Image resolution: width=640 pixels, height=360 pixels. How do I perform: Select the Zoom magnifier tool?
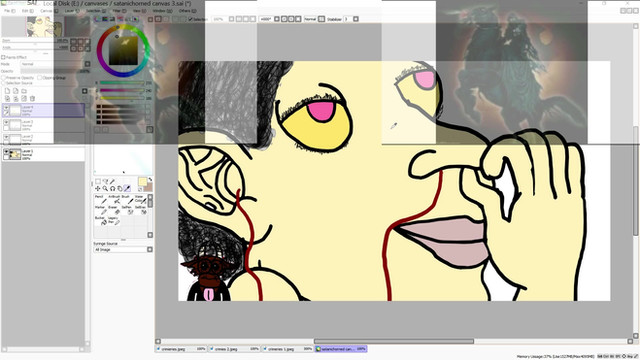(x=105, y=188)
